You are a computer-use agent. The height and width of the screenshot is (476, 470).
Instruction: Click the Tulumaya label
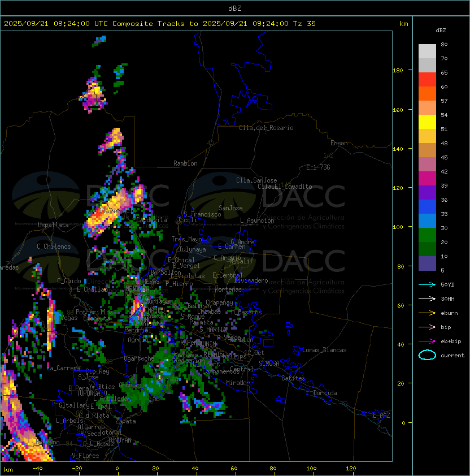pyautogui.click(x=193, y=249)
